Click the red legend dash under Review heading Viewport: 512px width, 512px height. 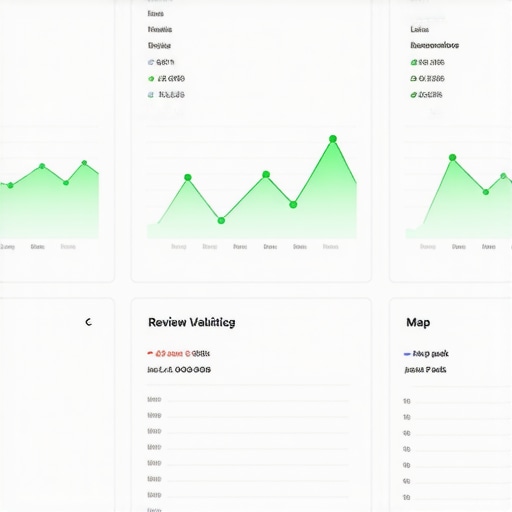coord(150,353)
